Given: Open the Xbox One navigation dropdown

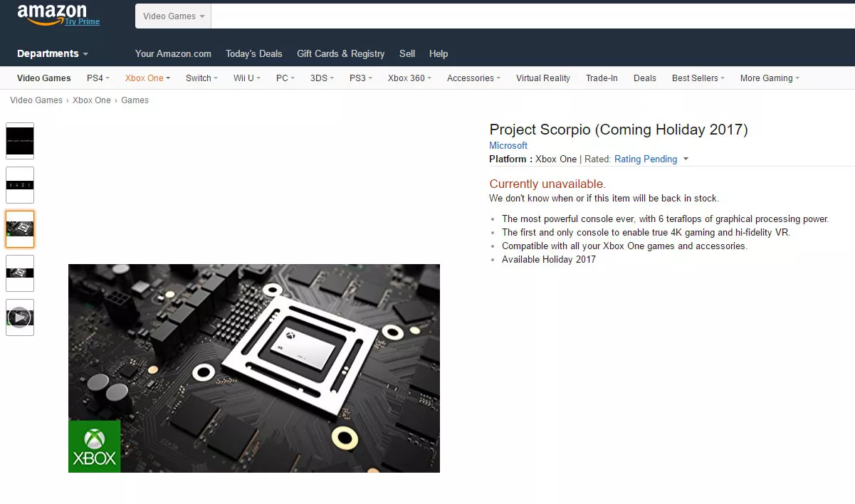Looking at the screenshot, I should (x=147, y=78).
